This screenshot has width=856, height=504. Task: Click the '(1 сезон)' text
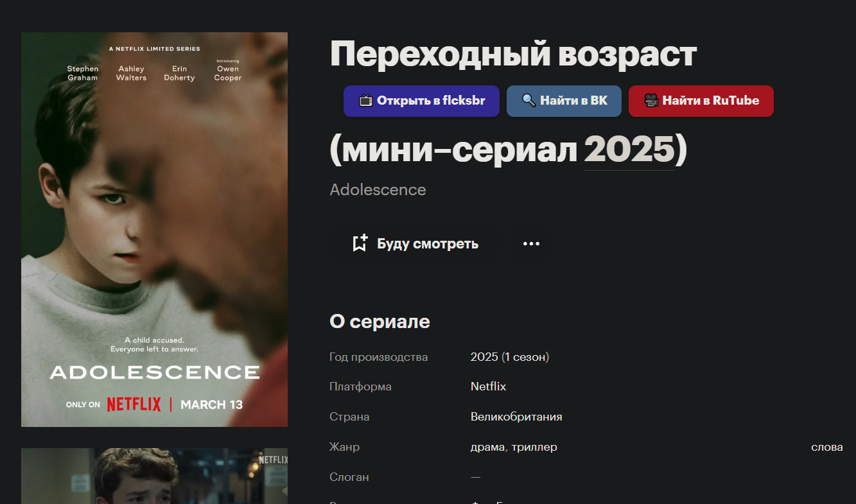[x=525, y=357]
